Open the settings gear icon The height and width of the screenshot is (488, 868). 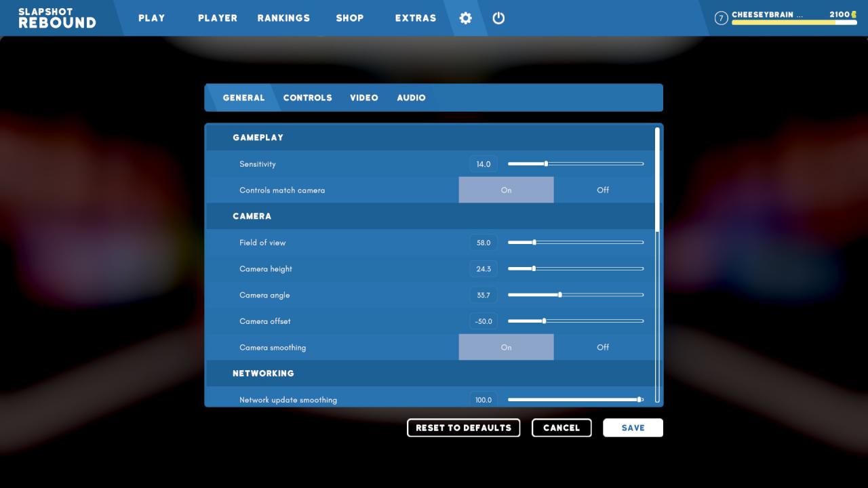(465, 18)
